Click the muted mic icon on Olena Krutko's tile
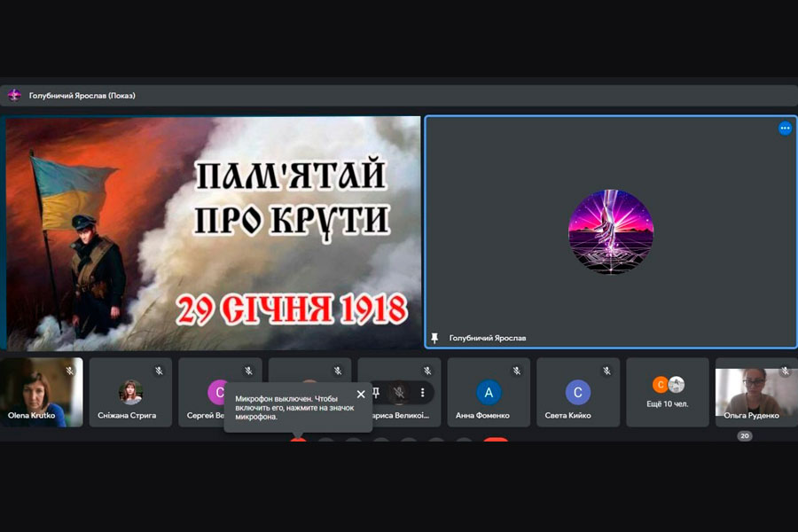 70,372
